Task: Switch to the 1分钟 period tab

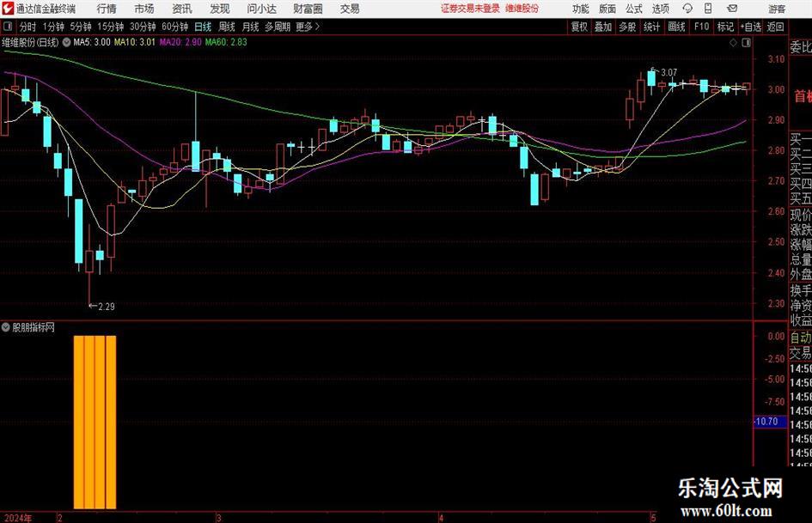Action: click(53, 27)
